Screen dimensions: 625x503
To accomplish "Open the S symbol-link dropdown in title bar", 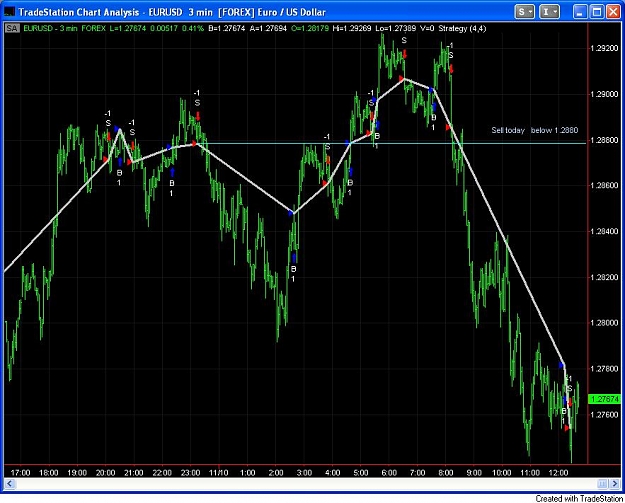I will coord(524,12).
